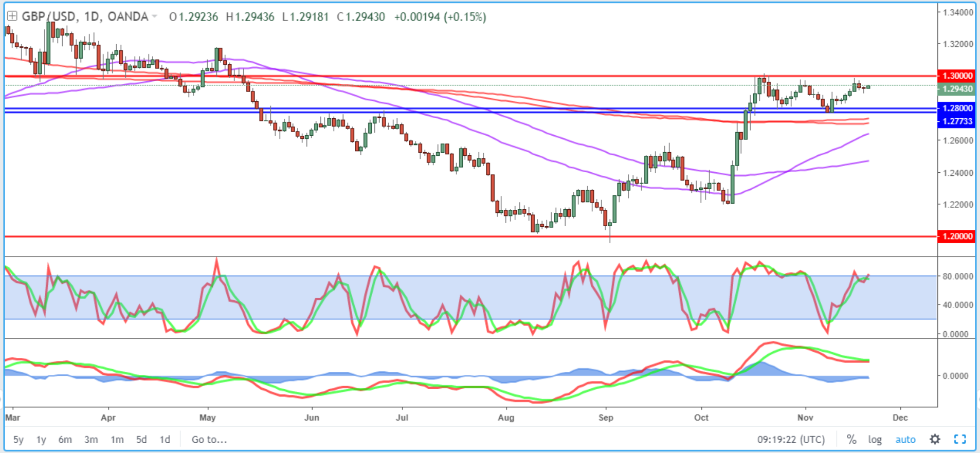Toggle percent scale mode

(x=852, y=440)
